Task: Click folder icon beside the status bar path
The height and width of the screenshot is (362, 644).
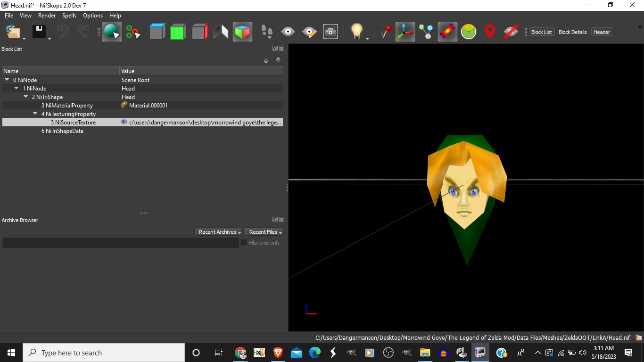Action: pos(638,337)
